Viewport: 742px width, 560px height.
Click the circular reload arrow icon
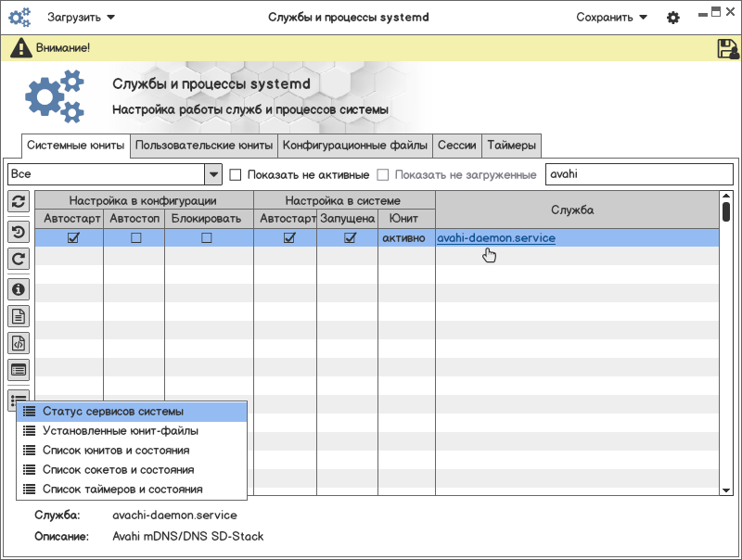coord(19,259)
